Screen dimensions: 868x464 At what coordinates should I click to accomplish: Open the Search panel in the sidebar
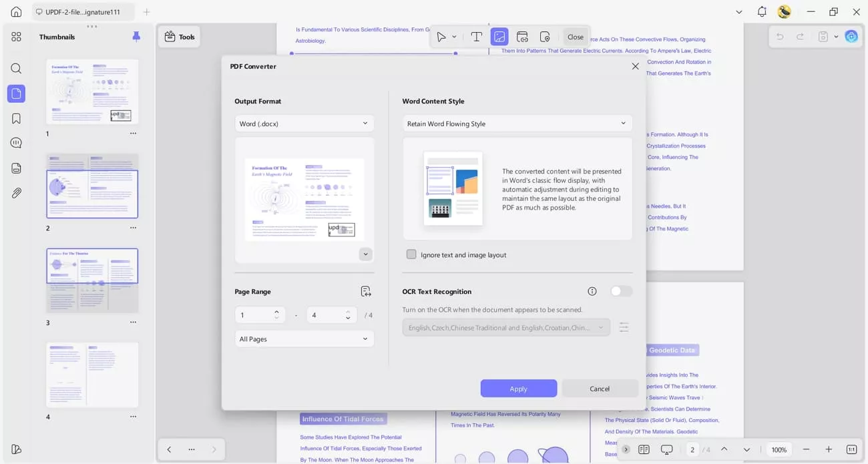point(16,68)
